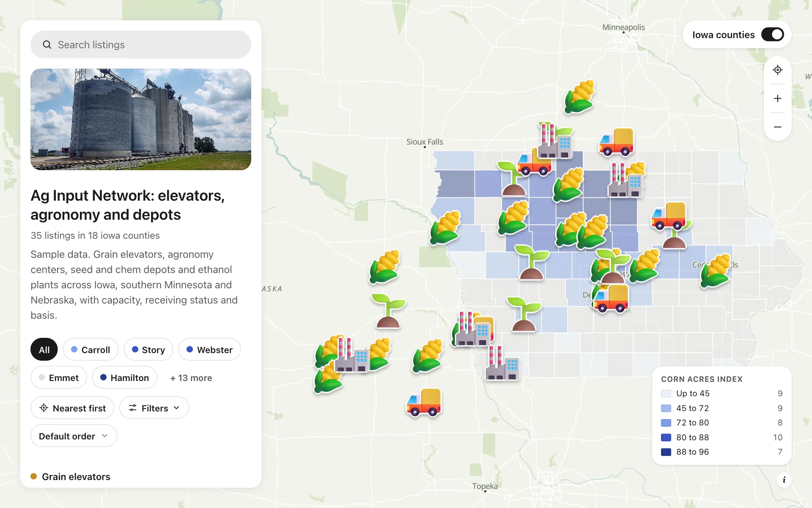
Task: Click the corn marker over Cedar Rapids label
Action: [x=716, y=271]
